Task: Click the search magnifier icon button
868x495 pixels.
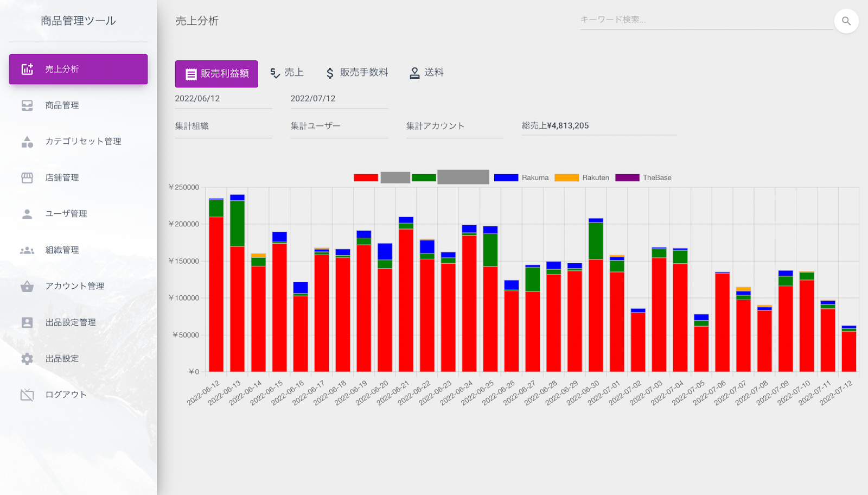Action: point(846,21)
